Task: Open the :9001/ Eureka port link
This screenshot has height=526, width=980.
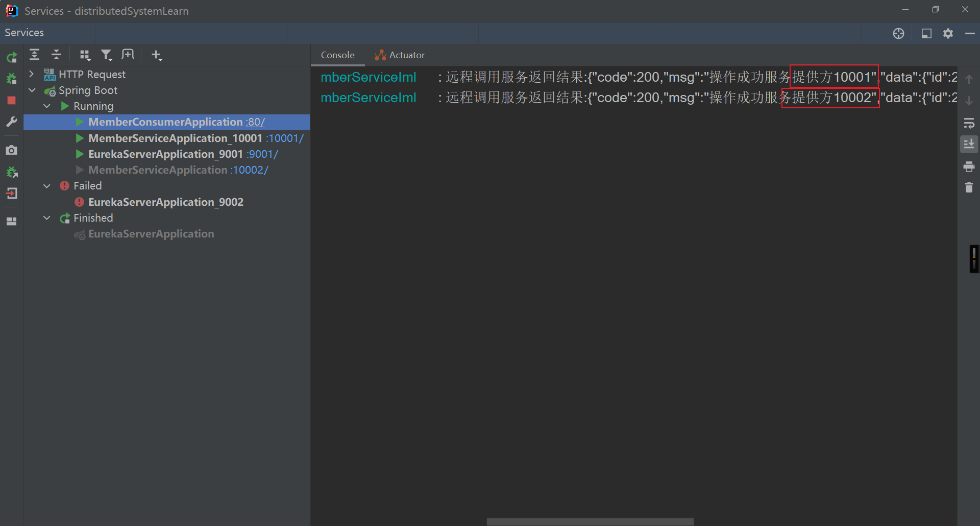Action: pos(262,154)
